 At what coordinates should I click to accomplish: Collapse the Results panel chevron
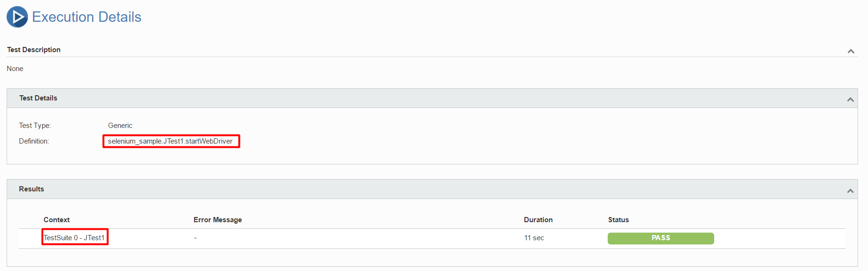coord(850,191)
